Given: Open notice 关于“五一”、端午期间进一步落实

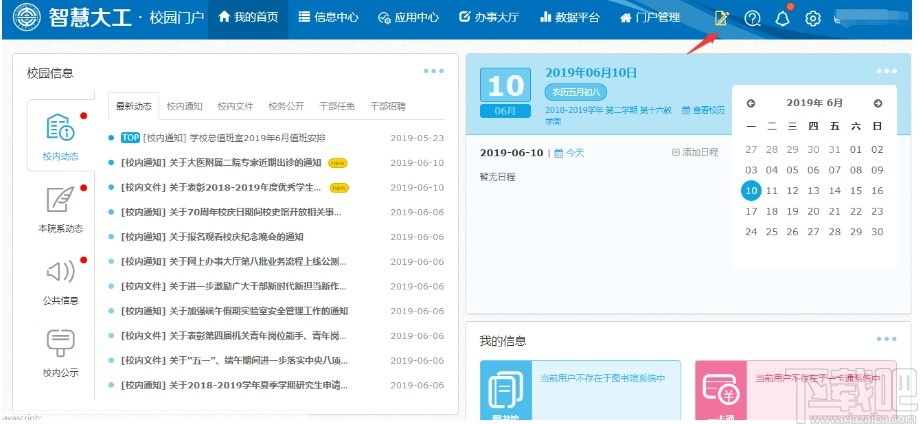Looking at the screenshot, I should coord(234,361).
